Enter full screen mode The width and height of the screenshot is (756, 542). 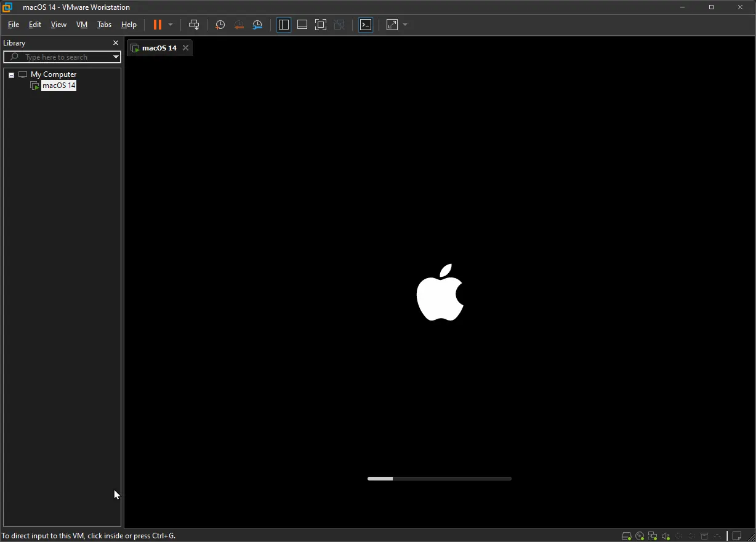pos(321,25)
